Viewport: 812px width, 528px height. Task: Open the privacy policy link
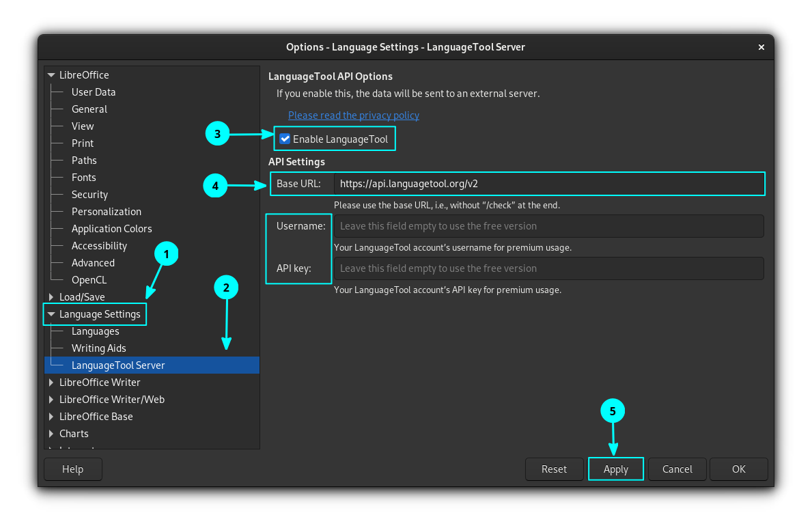point(354,115)
